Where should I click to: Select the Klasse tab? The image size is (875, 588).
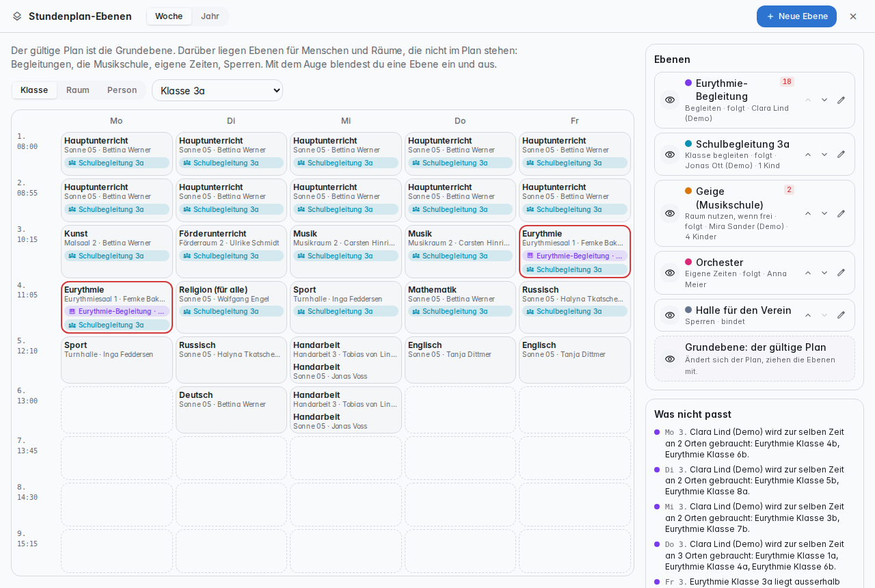click(34, 90)
